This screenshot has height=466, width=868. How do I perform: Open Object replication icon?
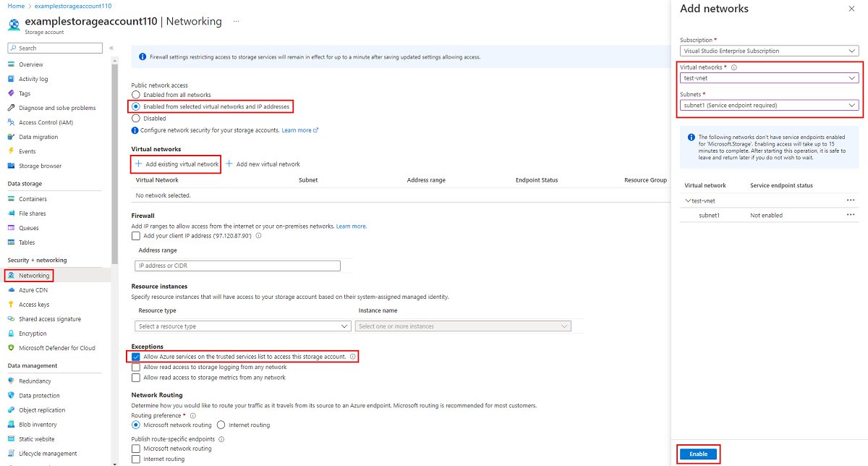[x=11, y=410]
